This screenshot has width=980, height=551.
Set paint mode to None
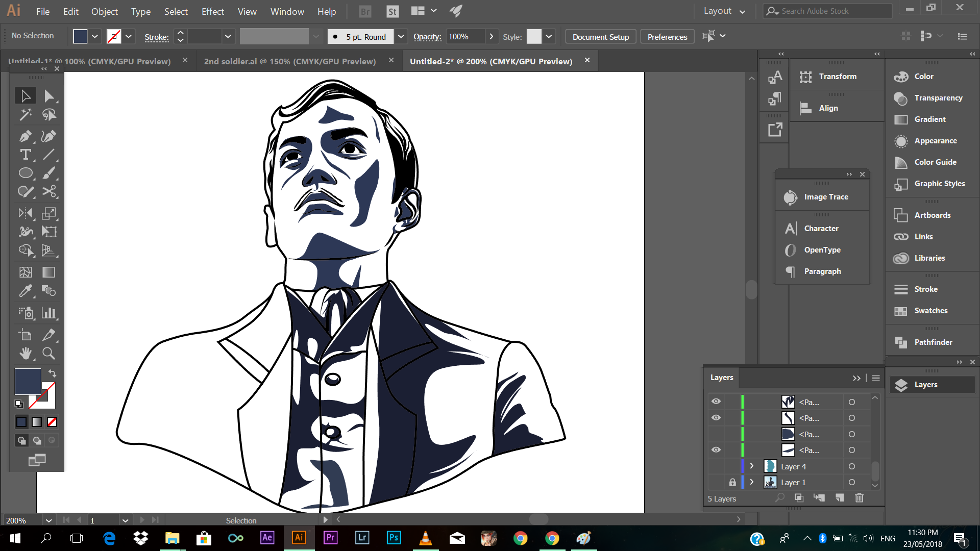(52, 422)
